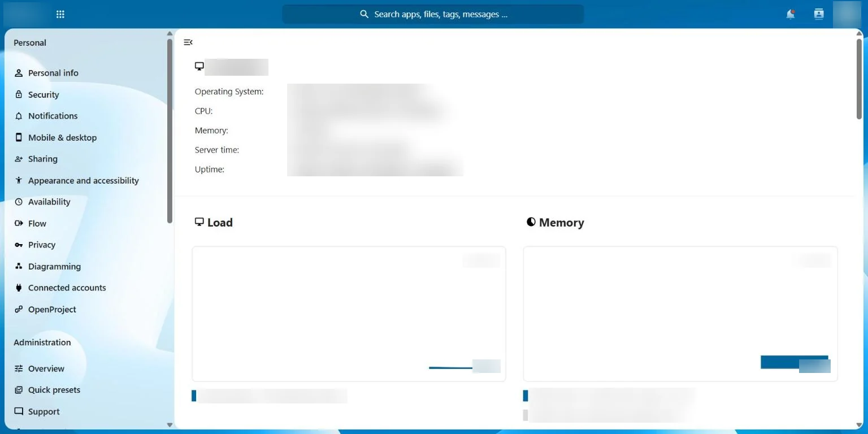The image size is (868, 434).
Task: Open the notifications bell icon
Action: pos(791,15)
